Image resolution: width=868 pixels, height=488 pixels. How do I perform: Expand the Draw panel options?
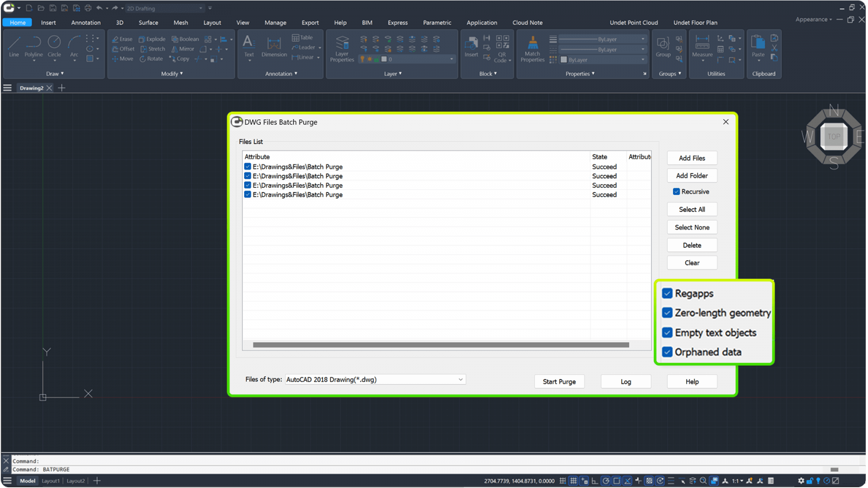click(55, 74)
